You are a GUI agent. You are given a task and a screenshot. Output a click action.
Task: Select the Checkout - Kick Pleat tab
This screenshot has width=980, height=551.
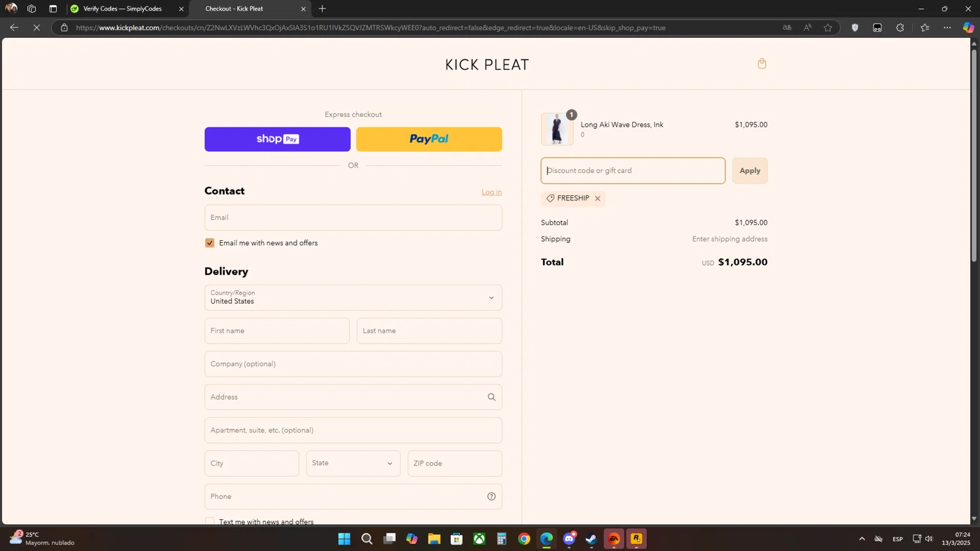click(x=248, y=8)
